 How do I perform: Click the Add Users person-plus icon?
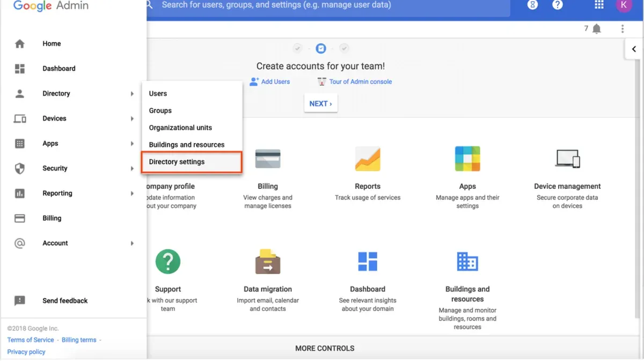pyautogui.click(x=254, y=82)
